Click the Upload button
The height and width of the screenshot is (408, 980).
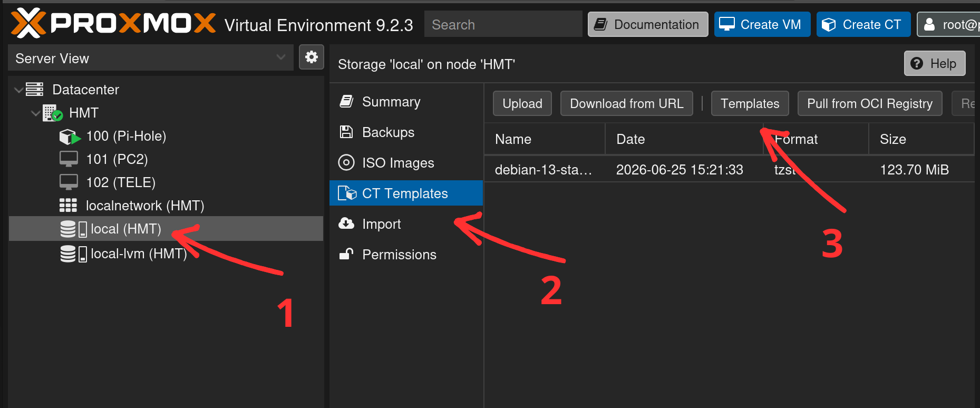522,103
